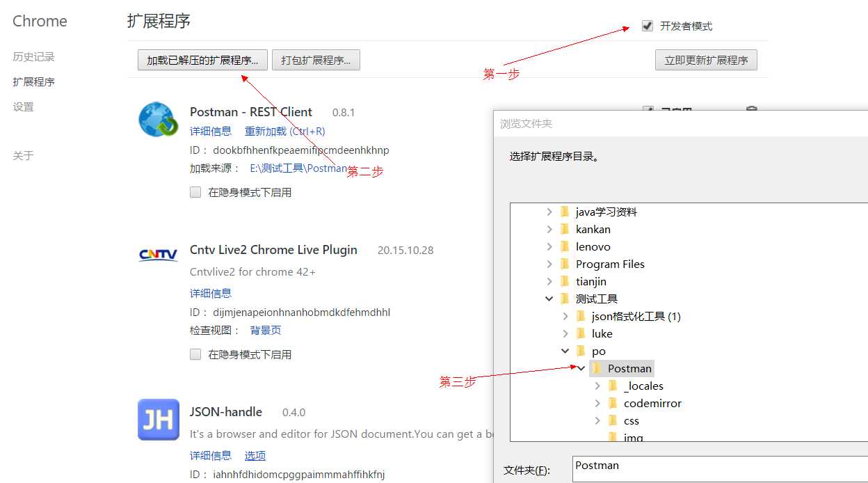The height and width of the screenshot is (483, 868).
Task: Expand the tianjin folder node
Action: click(x=549, y=281)
